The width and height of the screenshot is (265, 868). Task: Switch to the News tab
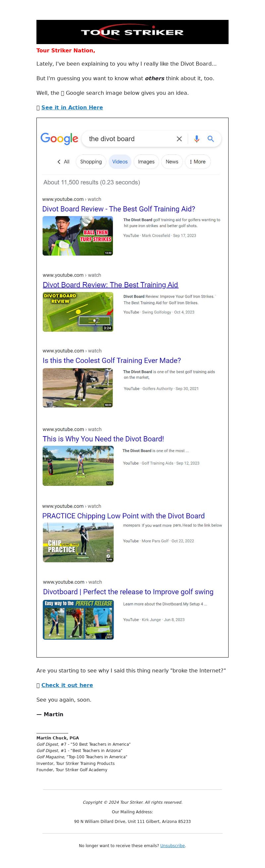pos(172,162)
